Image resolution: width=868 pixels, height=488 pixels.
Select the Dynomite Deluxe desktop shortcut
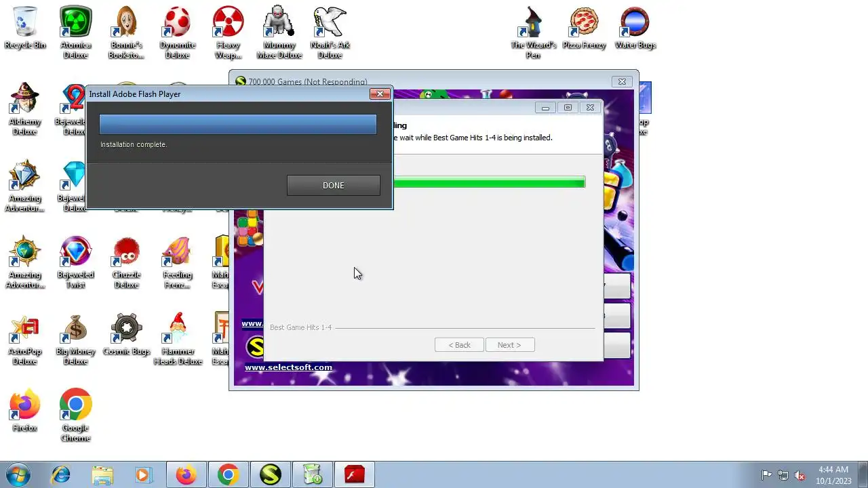177,33
